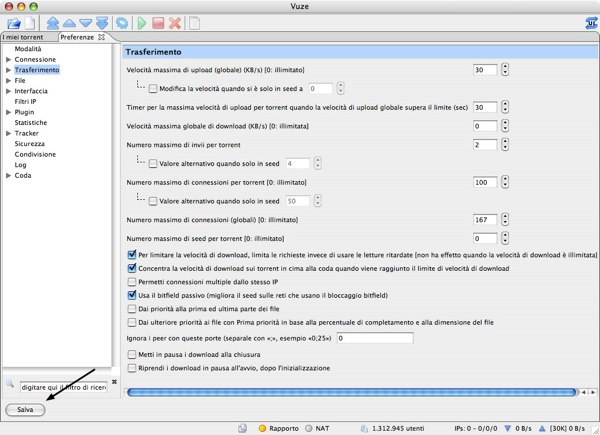Click the greyed page icon after red X
Screen dimensions: 600x435
[x=194, y=23]
